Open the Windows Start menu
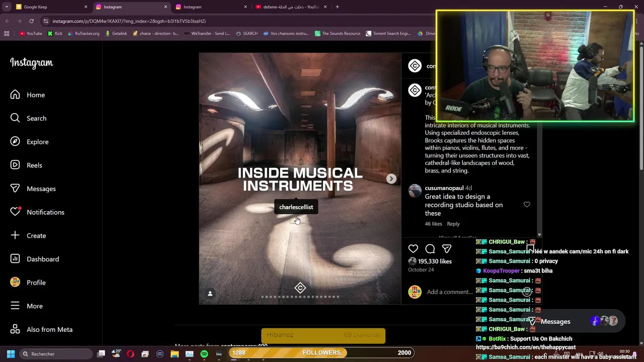The height and width of the screenshot is (362, 644). [11, 354]
